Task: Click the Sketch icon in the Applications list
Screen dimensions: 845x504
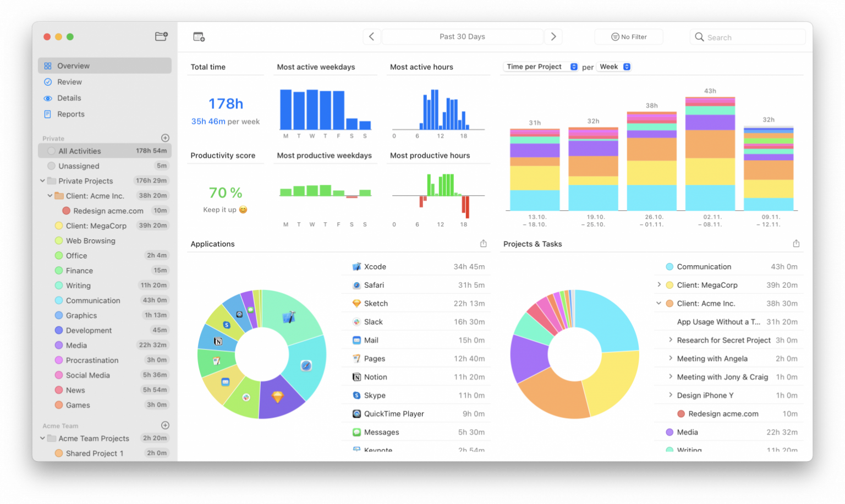Action: coord(355,303)
